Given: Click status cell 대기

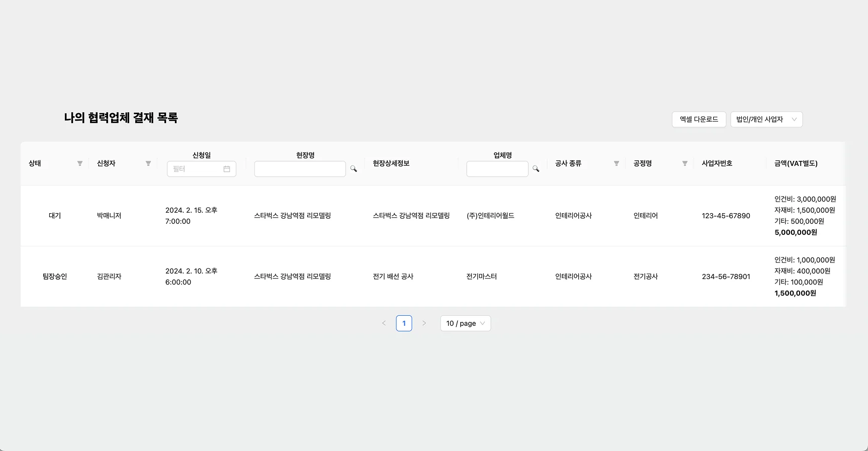Looking at the screenshot, I should [55, 216].
